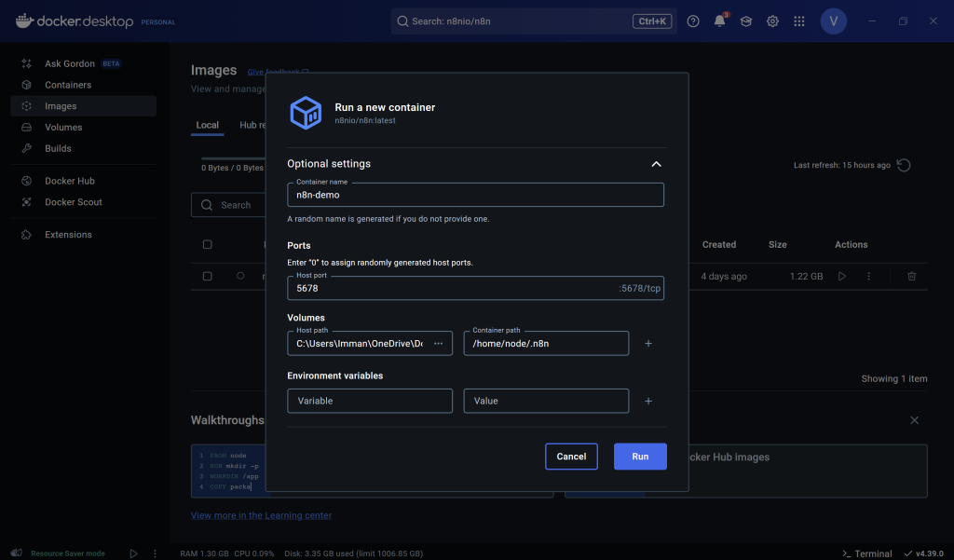Run the image with the play icon
Viewport: 954px width, 560px height.
point(842,277)
